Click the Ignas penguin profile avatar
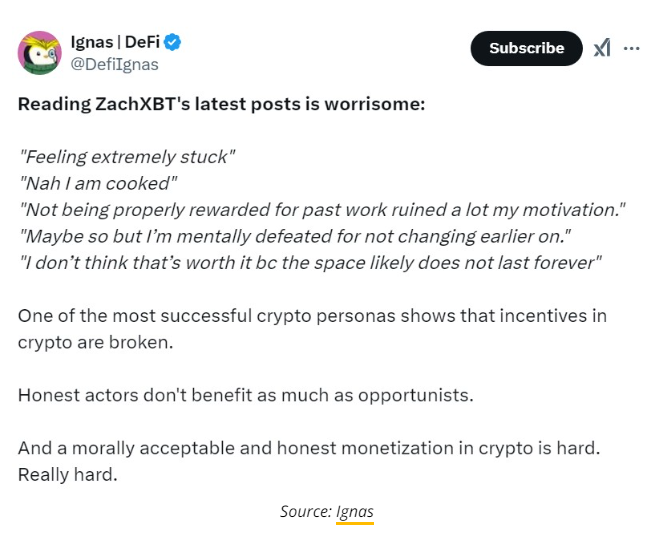 (x=39, y=52)
